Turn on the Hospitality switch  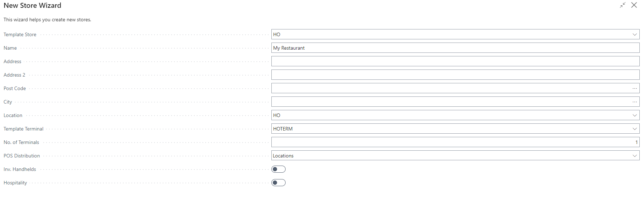coord(278,183)
